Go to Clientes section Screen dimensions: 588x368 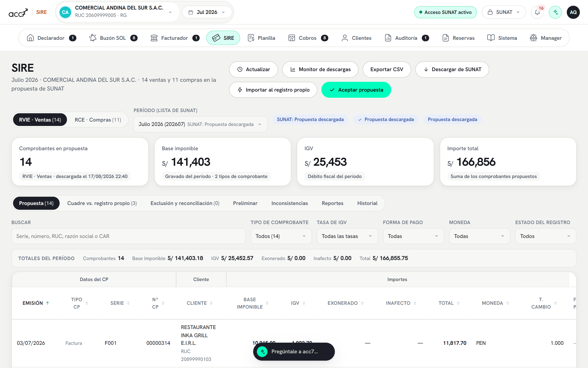click(356, 38)
